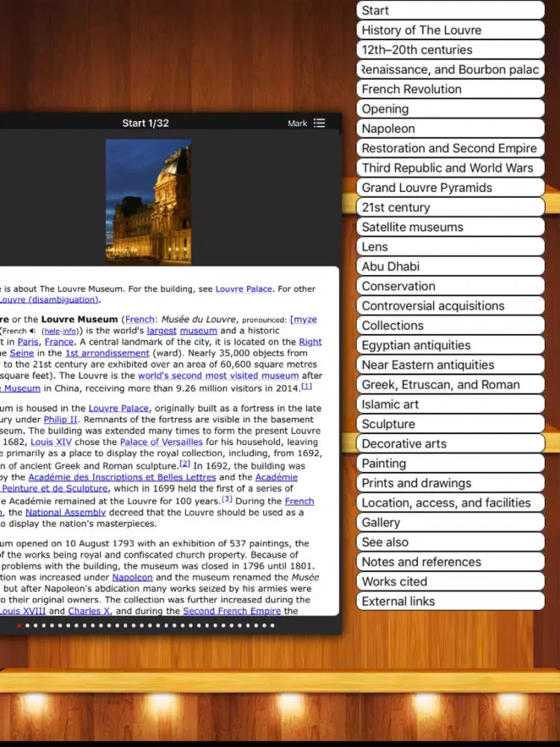Follow the museum link

point(199,331)
